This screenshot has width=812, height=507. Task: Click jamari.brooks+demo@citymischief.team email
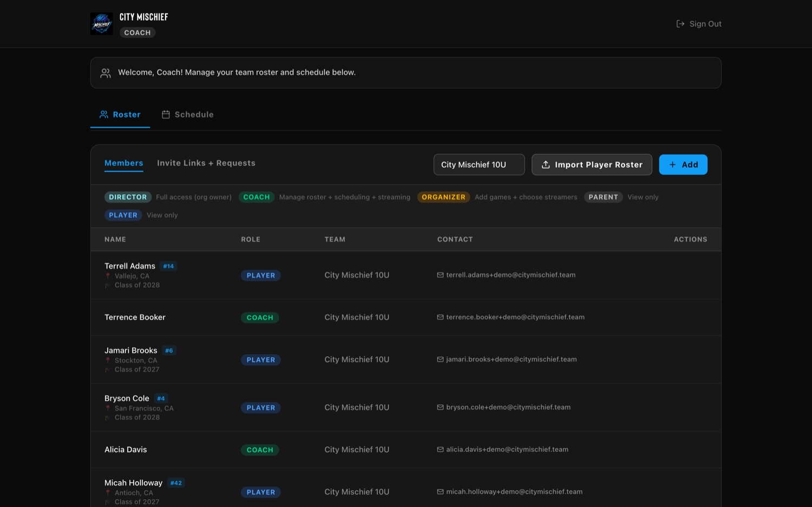click(x=512, y=359)
